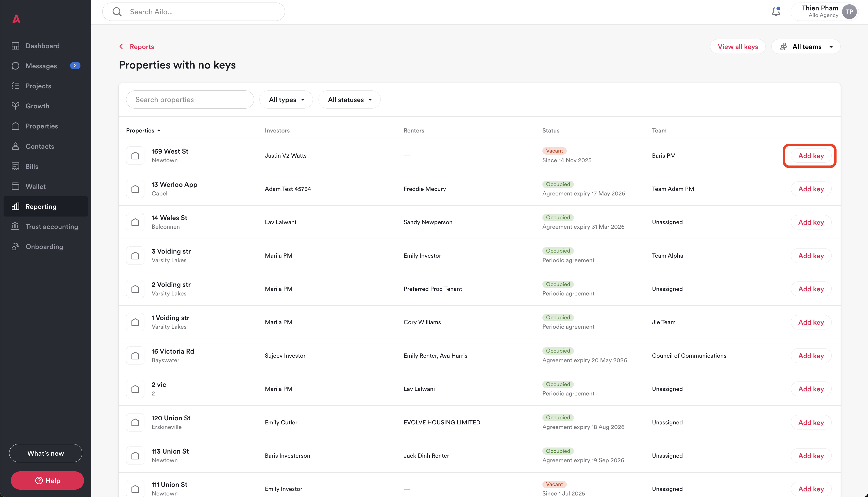
Task: Click the red Help button
Action: [47, 480]
